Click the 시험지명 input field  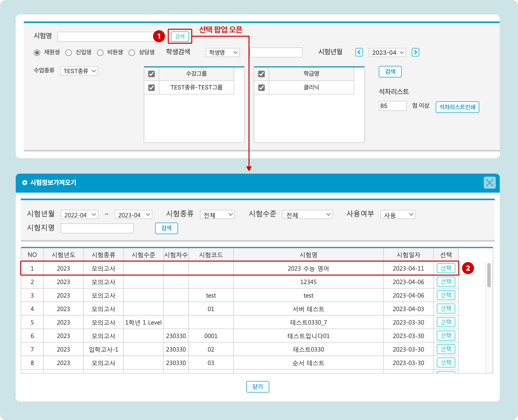tap(97, 228)
